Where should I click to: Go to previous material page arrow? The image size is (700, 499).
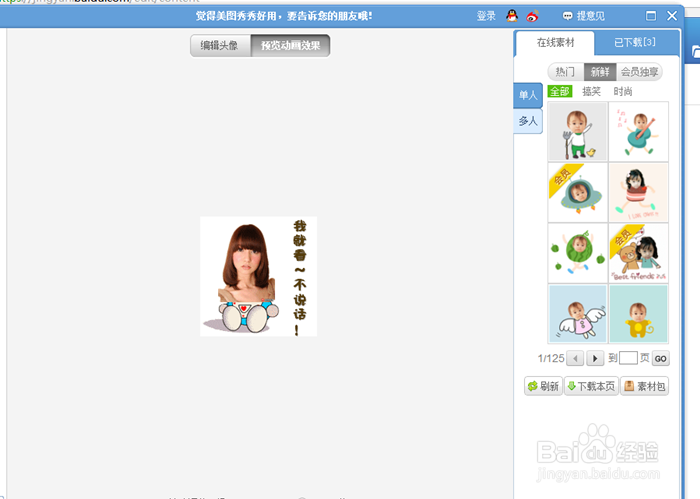pyautogui.click(x=575, y=358)
